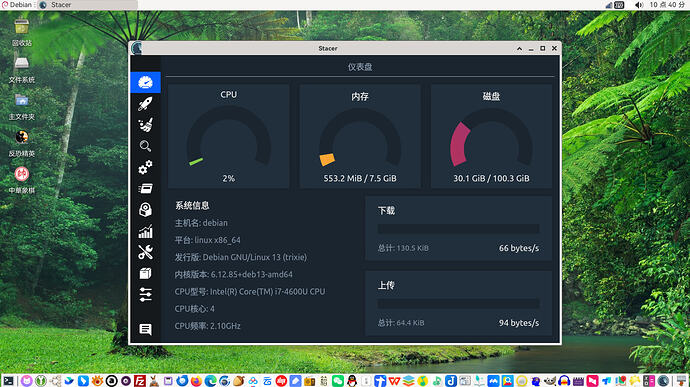This screenshot has width=690, height=387.
Task: Open Helpers wrench and screwdriver icon
Action: click(x=145, y=252)
